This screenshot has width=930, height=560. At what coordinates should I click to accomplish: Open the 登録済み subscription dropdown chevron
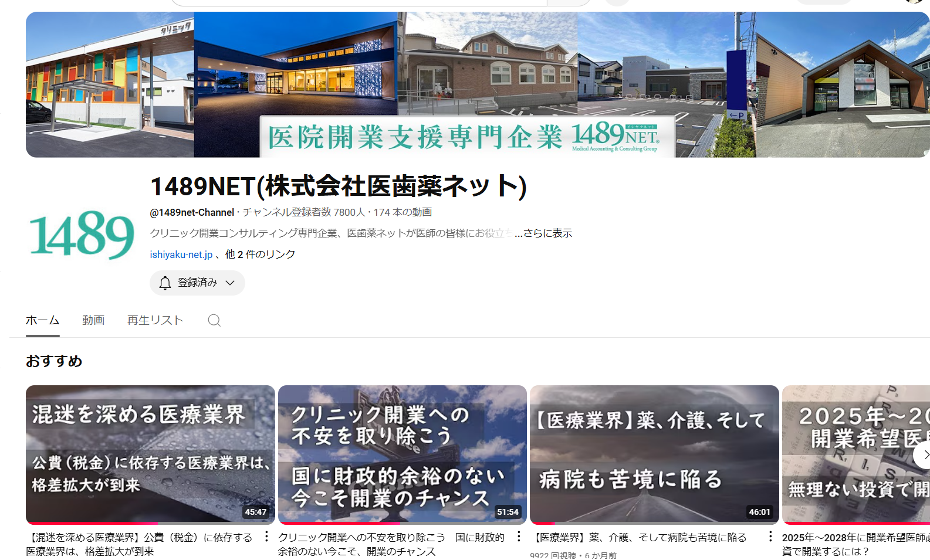(230, 283)
